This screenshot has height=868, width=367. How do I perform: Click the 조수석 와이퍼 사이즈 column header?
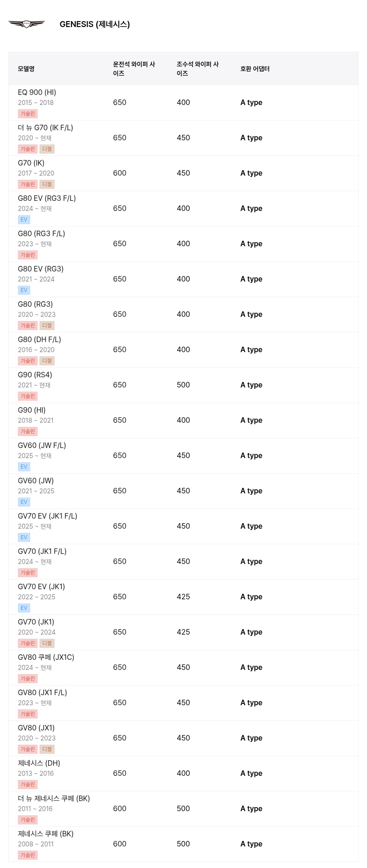click(198, 69)
